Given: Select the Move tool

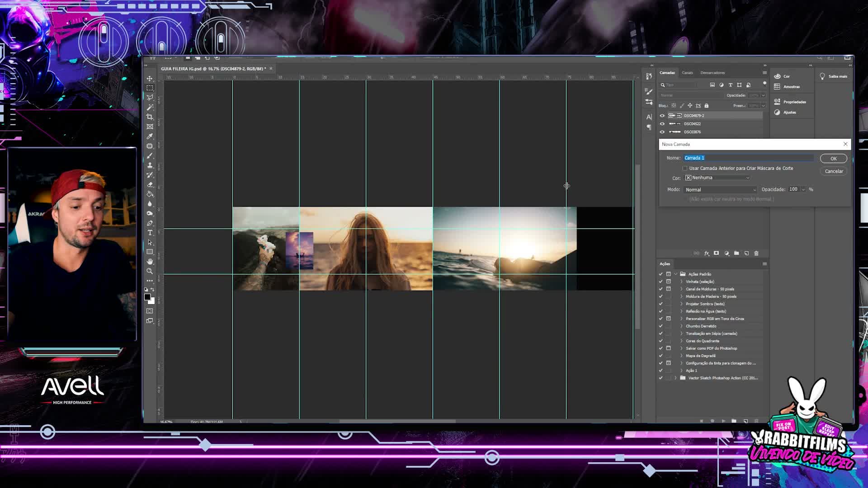Looking at the screenshot, I should point(150,79).
